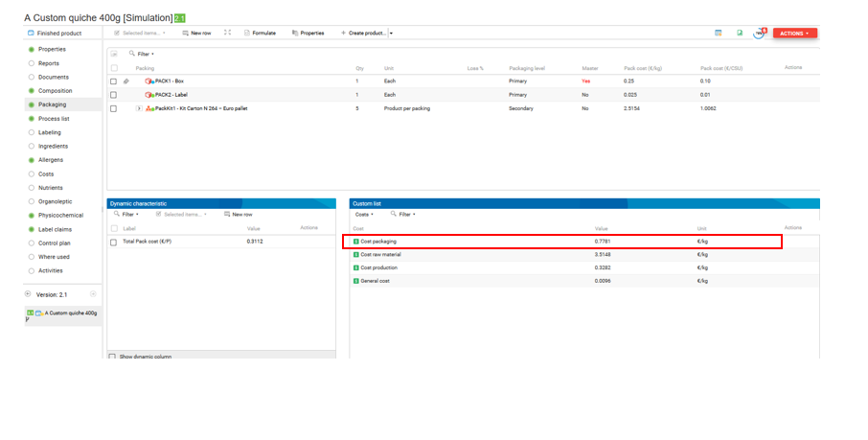Open Dynamic characteristic Selected items dropdown
Image resolution: width=868 pixels, height=440 pixels.
pos(182,215)
